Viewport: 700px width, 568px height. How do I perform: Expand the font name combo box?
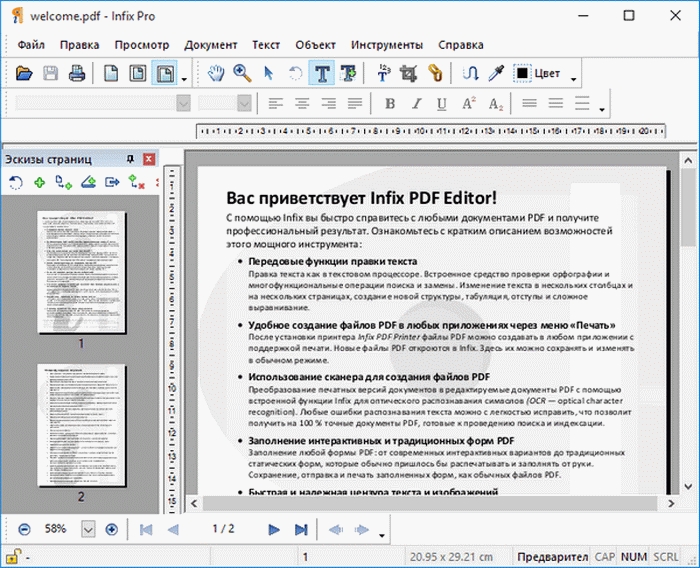184,104
